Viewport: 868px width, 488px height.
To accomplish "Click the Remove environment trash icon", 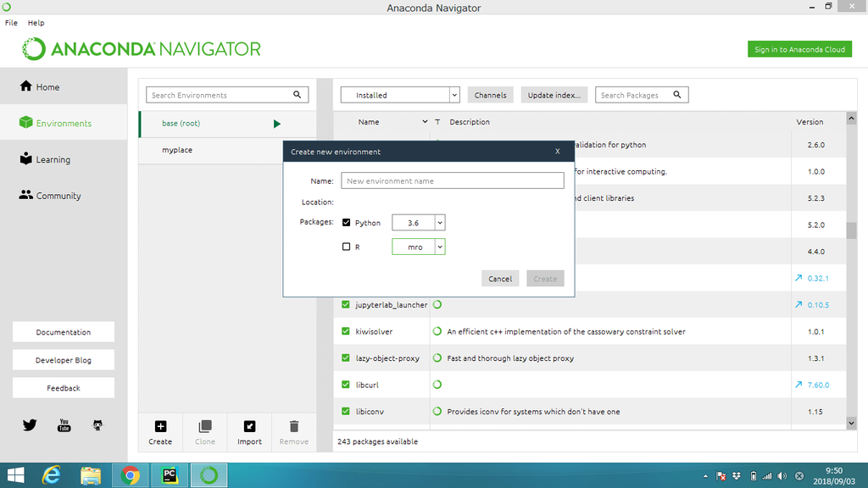I will pos(294,426).
